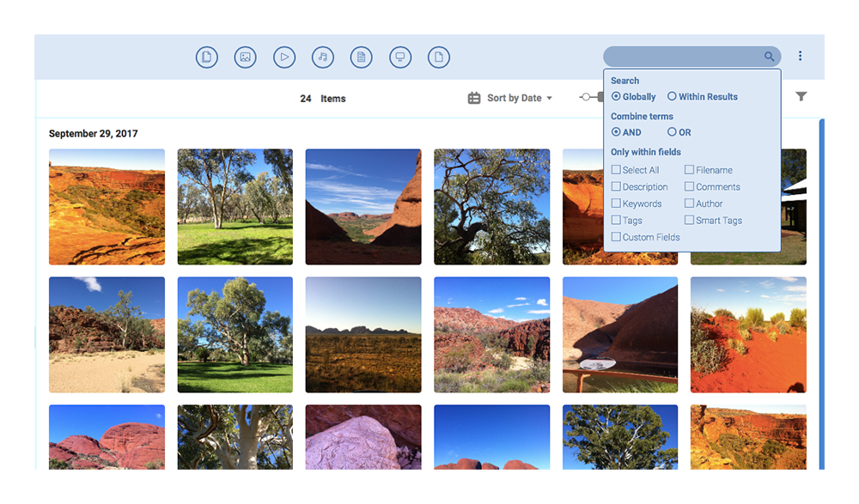The width and height of the screenshot is (859, 504).
Task: Click the calendar icon beside Sort by Date
Action: coord(473,98)
